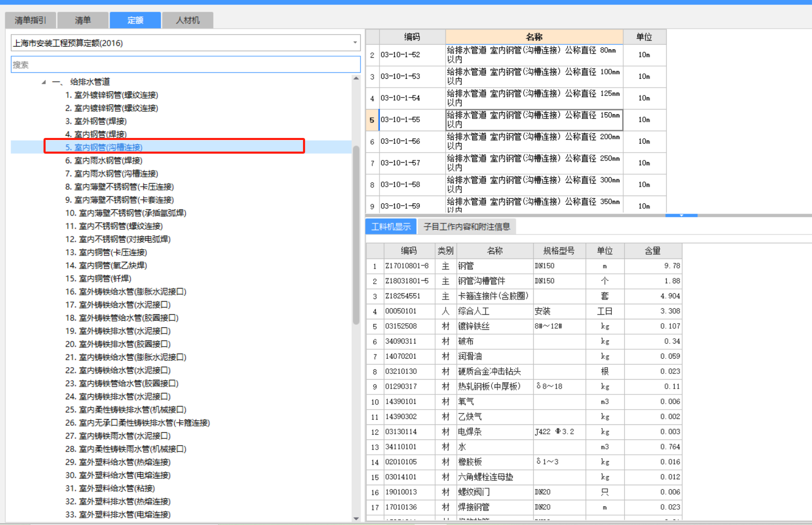Select material row 17010136 焊接钢管
This screenshot has width=812, height=525.
click(524, 508)
